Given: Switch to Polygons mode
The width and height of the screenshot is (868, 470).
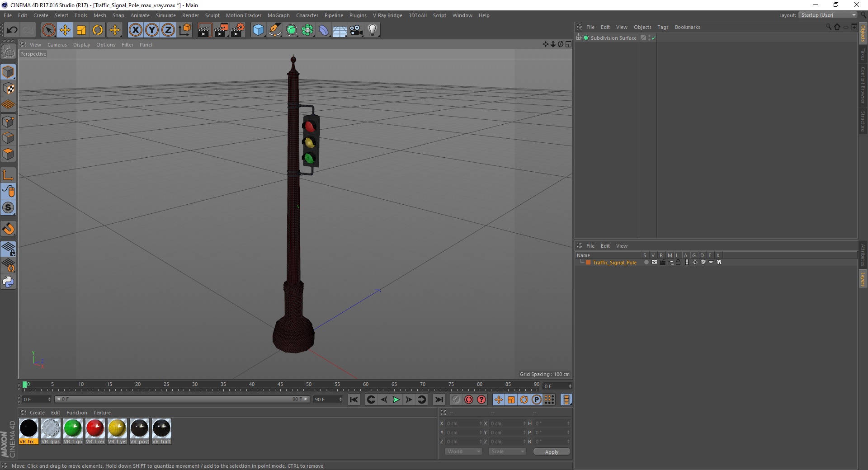Looking at the screenshot, I should coord(8,154).
